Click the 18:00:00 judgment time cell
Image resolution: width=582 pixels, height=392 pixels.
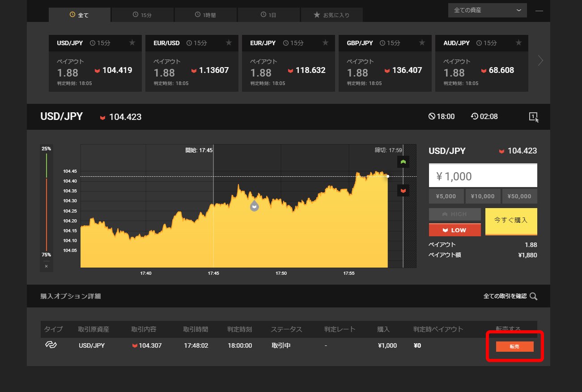pyautogui.click(x=240, y=345)
